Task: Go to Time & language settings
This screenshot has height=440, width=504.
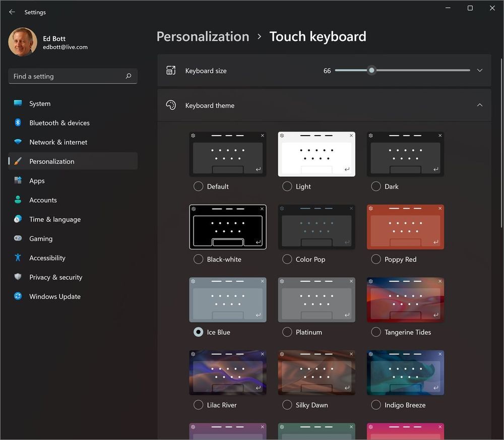Action: pos(54,219)
